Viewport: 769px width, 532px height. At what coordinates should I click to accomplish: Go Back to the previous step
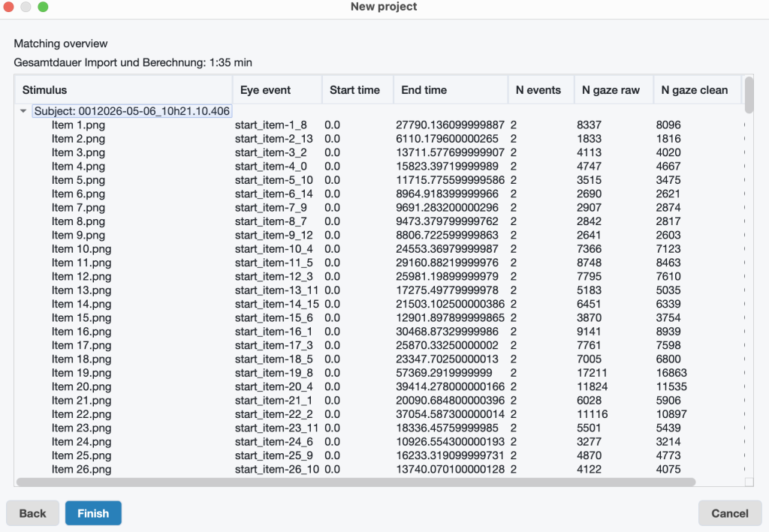point(32,513)
